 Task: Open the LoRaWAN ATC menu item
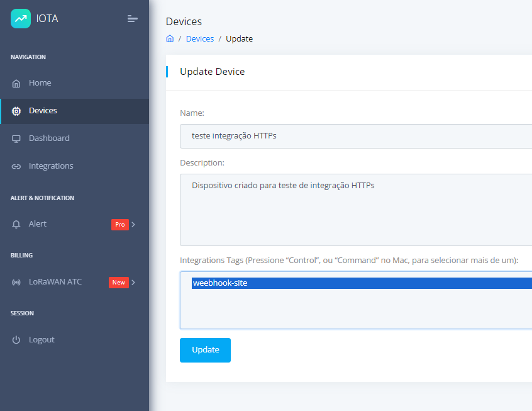(x=74, y=282)
